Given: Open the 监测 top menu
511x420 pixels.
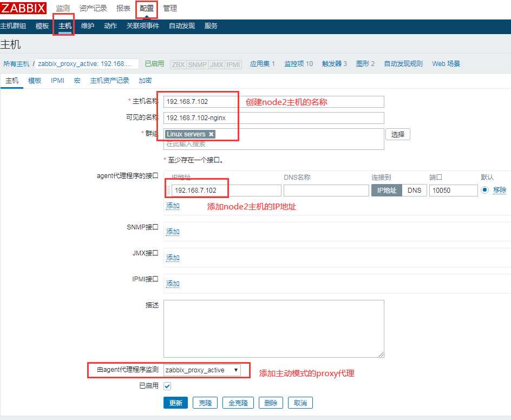Looking at the screenshot, I should click(x=63, y=9).
